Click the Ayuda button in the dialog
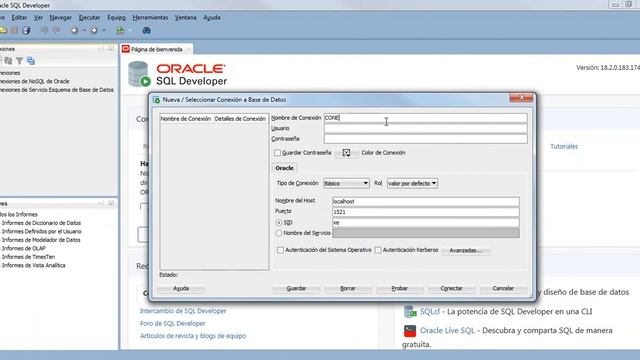The width and height of the screenshot is (640, 360). (181, 289)
